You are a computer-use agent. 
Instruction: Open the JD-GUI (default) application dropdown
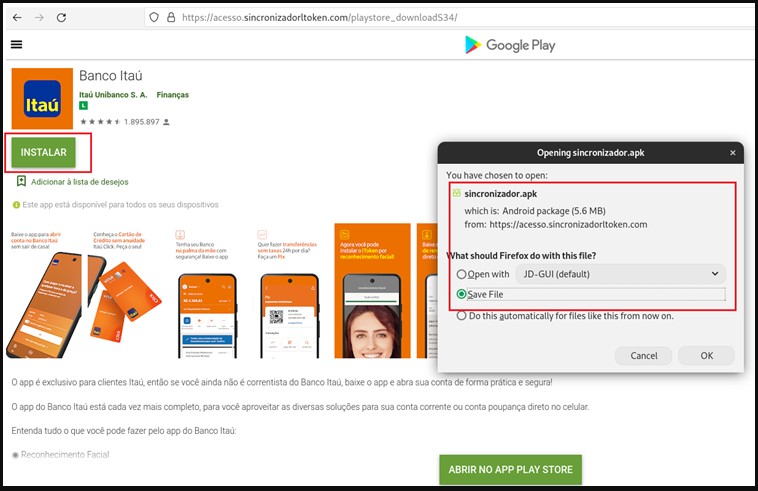(621, 274)
